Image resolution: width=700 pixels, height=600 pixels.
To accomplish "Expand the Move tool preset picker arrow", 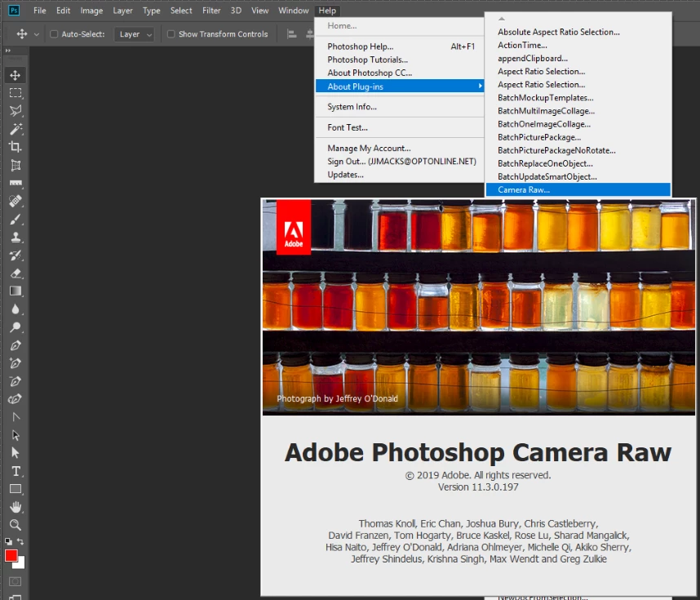I will 37,34.
